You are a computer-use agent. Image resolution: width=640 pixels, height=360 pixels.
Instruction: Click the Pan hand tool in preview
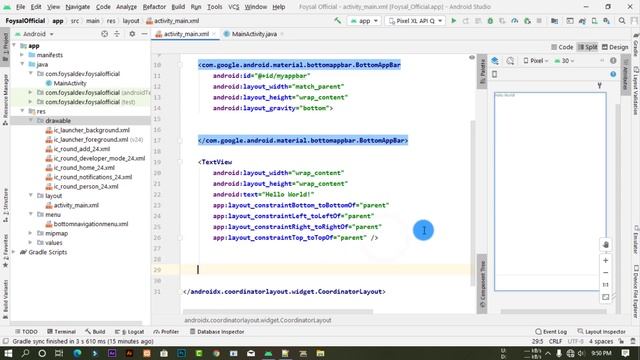606,244
